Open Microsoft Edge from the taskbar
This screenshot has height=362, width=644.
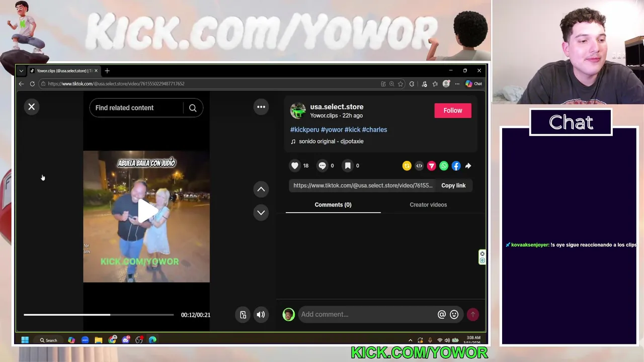pos(152,340)
